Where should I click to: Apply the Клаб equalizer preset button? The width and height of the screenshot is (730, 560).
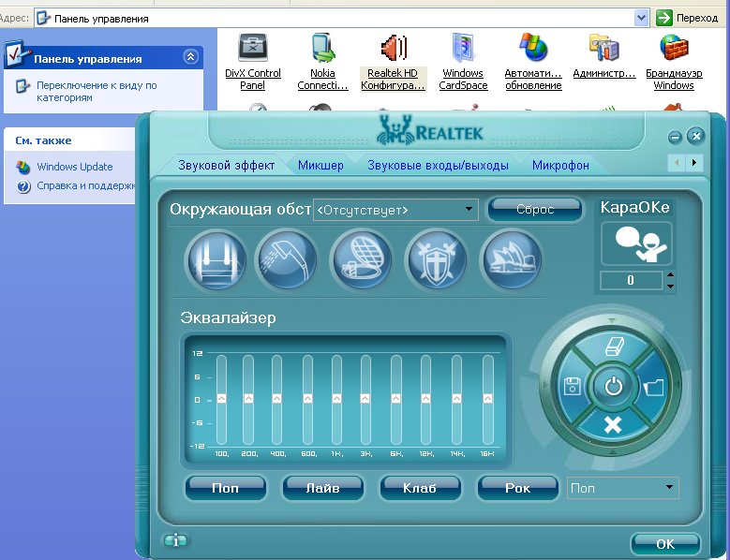coord(420,488)
